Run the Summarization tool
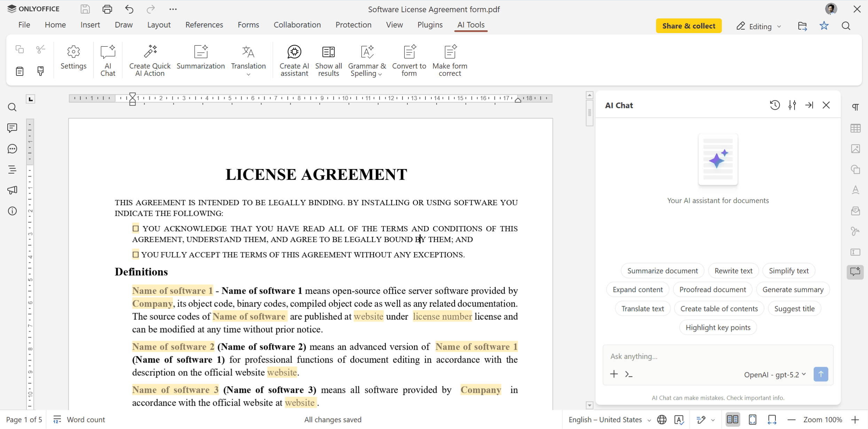868x429 pixels. click(x=201, y=58)
